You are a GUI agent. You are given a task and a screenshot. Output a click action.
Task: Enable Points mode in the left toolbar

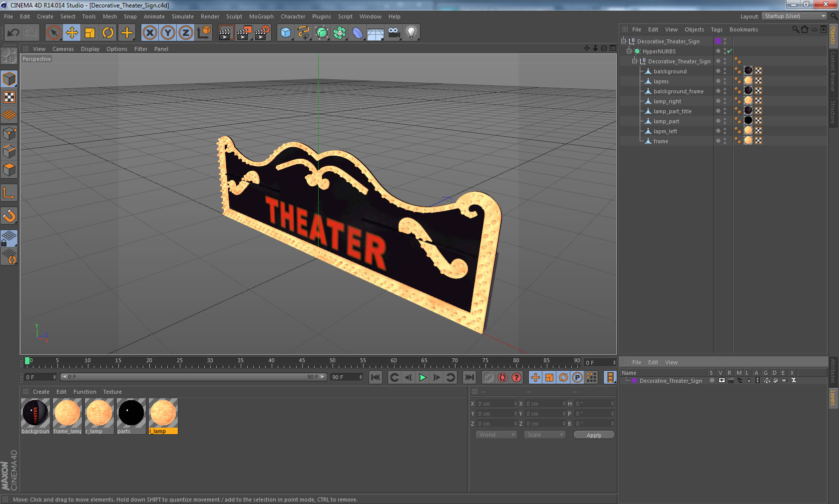9,134
